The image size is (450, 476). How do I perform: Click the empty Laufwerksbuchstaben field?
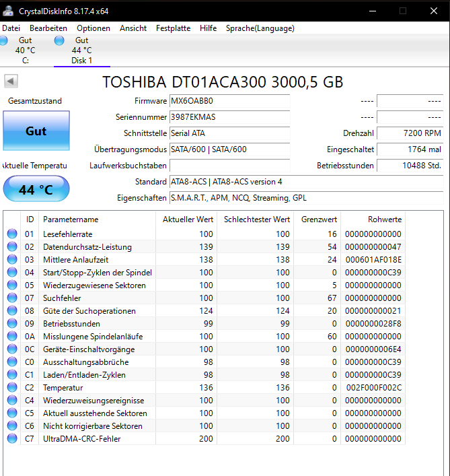(x=229, y=166)
